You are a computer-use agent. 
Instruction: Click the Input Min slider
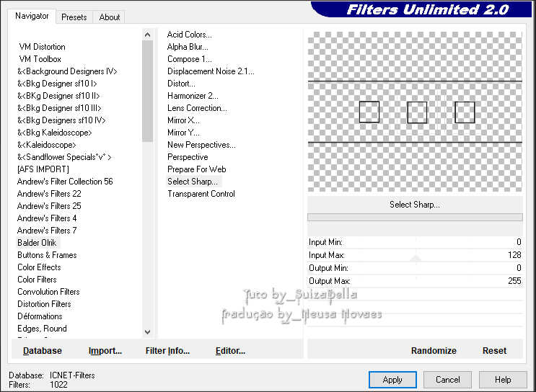tap(416, 242)
